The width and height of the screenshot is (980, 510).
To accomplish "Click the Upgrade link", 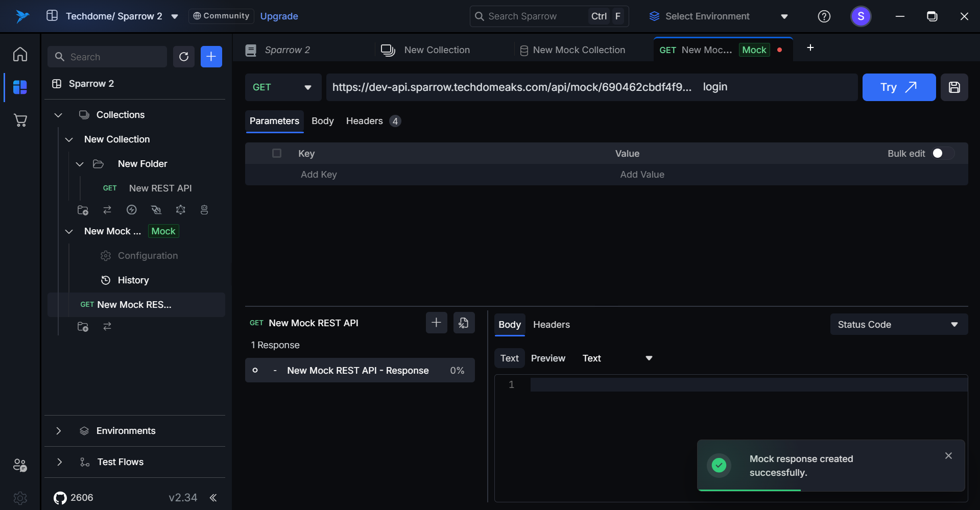I will pos(279,16).
